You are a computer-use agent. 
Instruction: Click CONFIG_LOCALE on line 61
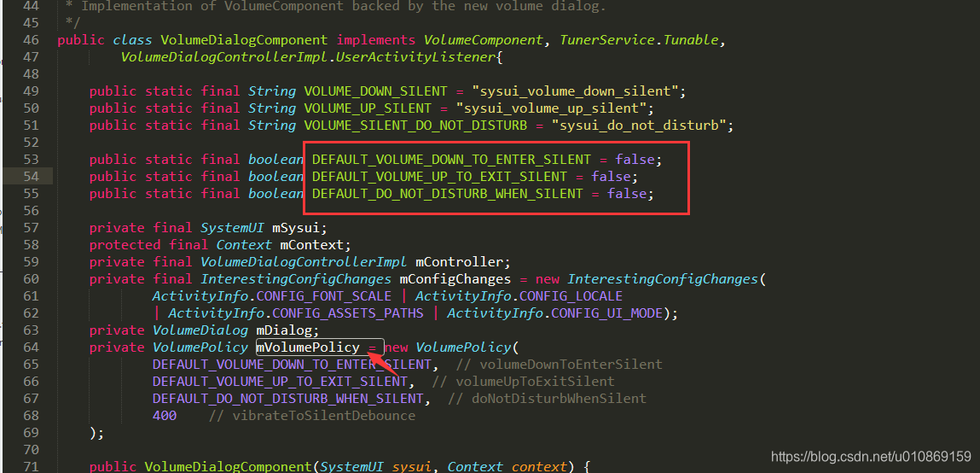571,296
